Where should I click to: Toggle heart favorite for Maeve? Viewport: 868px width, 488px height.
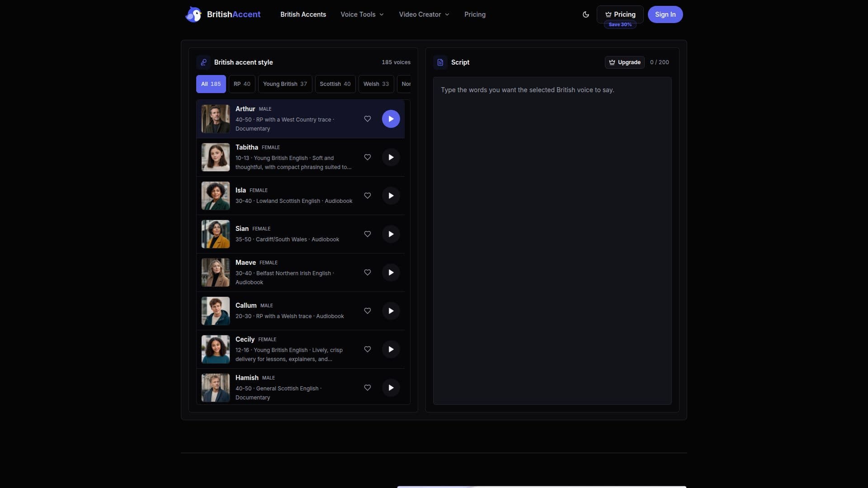pos(368,272)
